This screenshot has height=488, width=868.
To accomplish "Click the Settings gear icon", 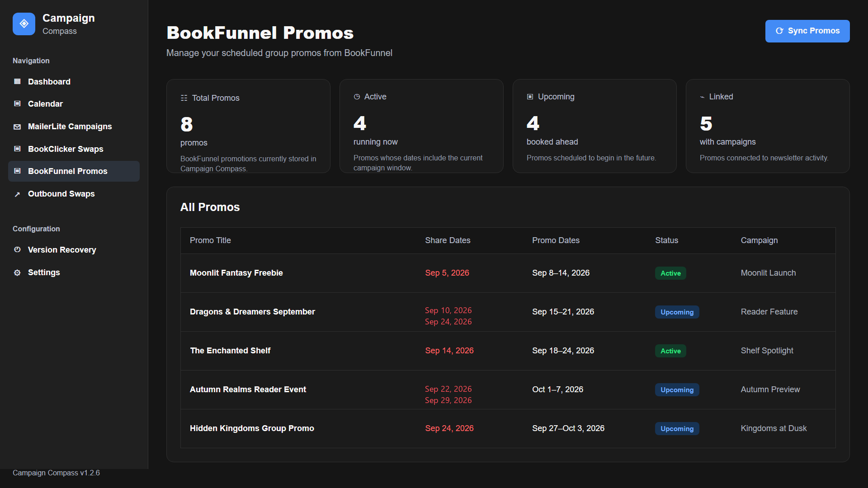I will pos(17,272).
